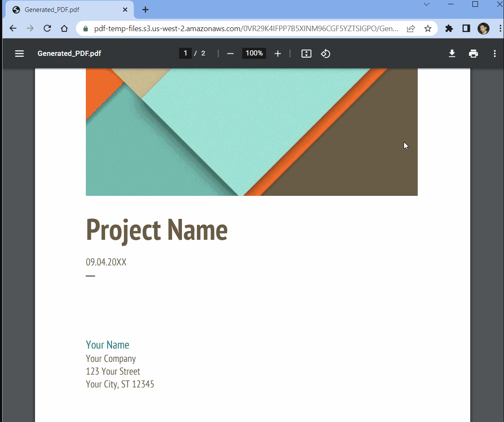504x422 pixels.
Task: Click the current page number field
Action: (x=185, y=53)
